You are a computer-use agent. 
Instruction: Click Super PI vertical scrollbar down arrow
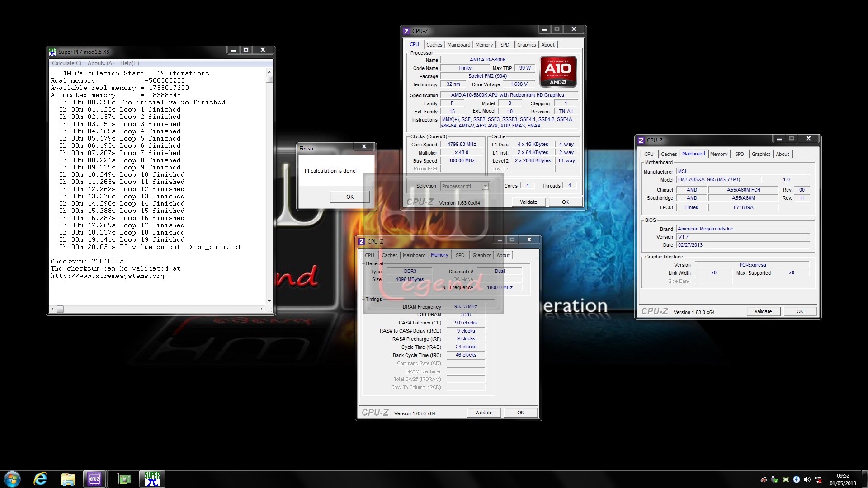click(269, 301)
